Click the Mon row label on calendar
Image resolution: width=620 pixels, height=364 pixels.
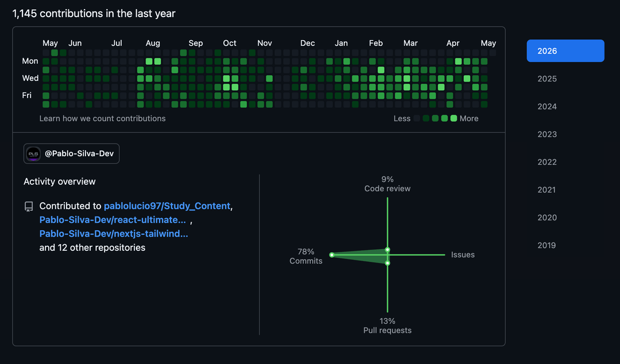click(30, 61)
